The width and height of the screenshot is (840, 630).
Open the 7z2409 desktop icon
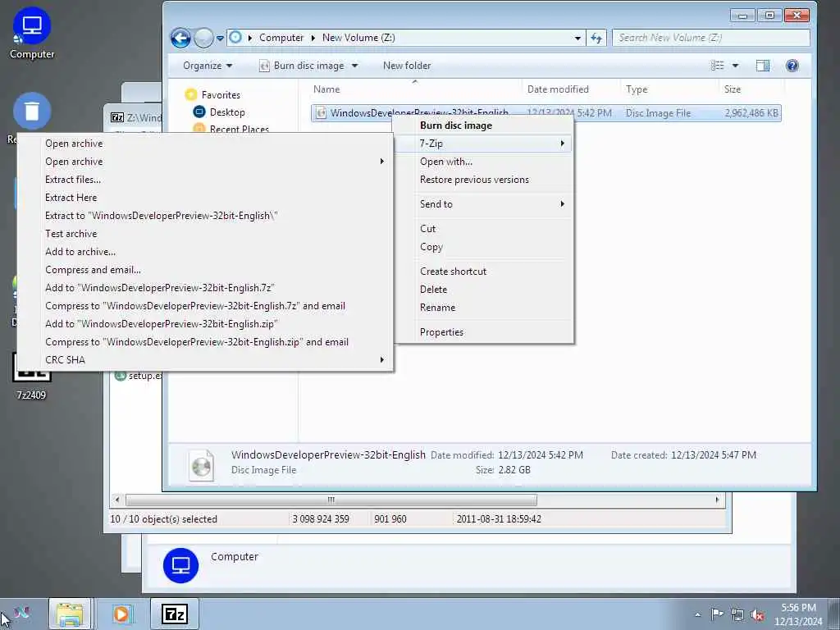[x=31, y=377]
